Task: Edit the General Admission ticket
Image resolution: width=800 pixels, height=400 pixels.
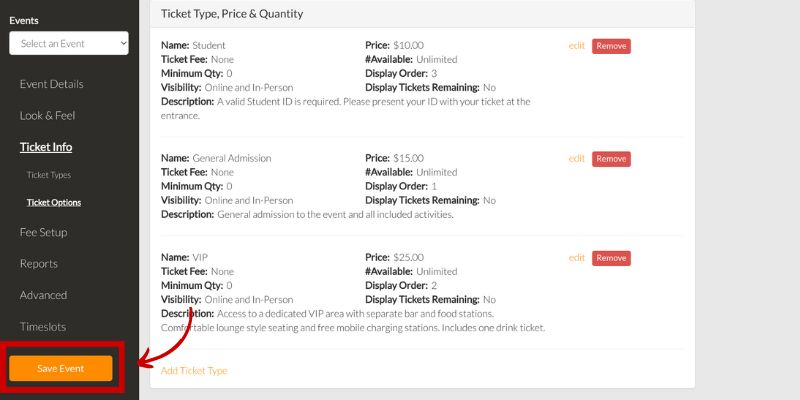Action: (x=576, y=158)
